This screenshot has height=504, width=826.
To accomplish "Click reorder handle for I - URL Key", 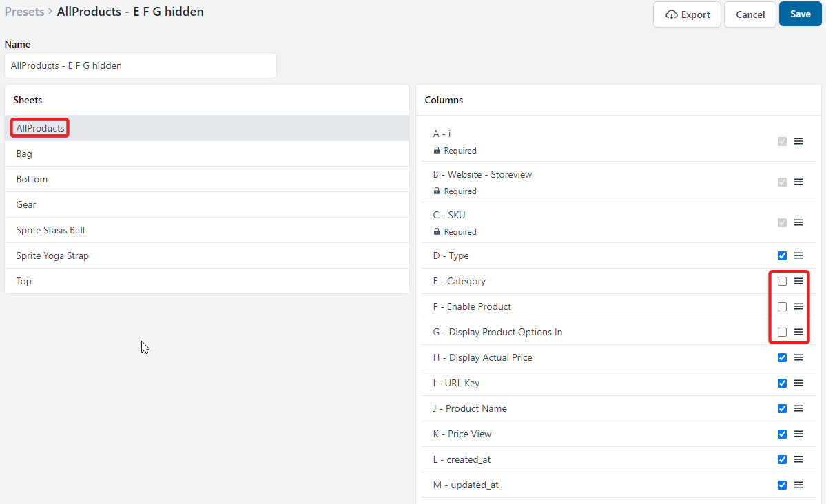I will click(x=798, y=383).
